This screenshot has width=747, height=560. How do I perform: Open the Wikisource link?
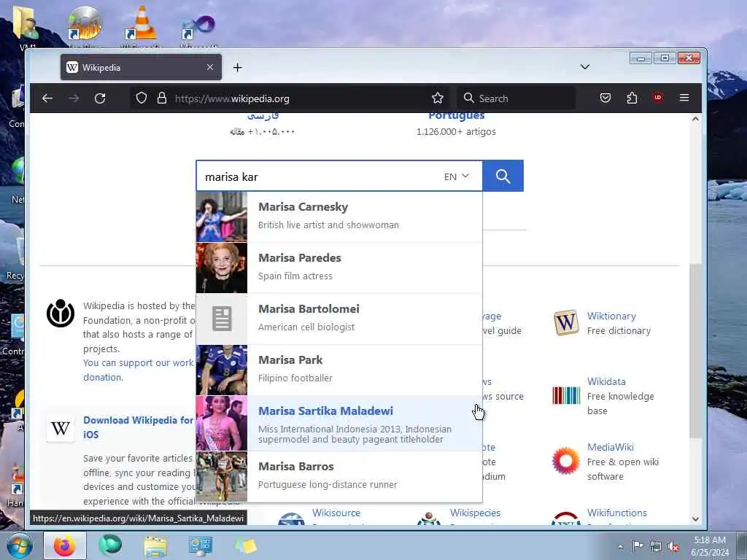point(336,513)
